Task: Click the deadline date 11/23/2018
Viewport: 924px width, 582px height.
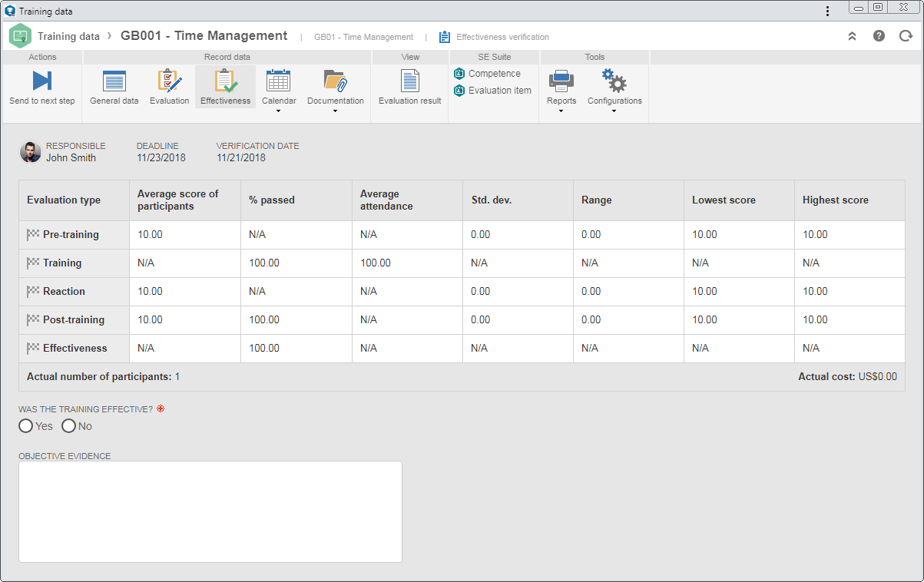Action: (161, 157)
